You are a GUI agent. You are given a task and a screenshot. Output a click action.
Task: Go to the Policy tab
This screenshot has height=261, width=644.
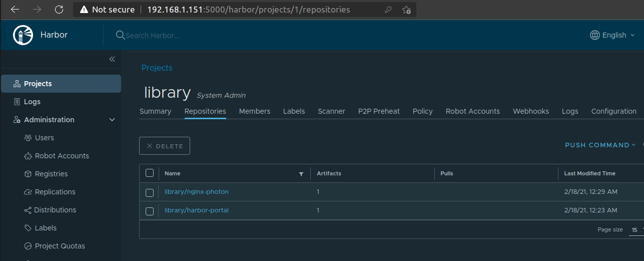tap(423, 111)
